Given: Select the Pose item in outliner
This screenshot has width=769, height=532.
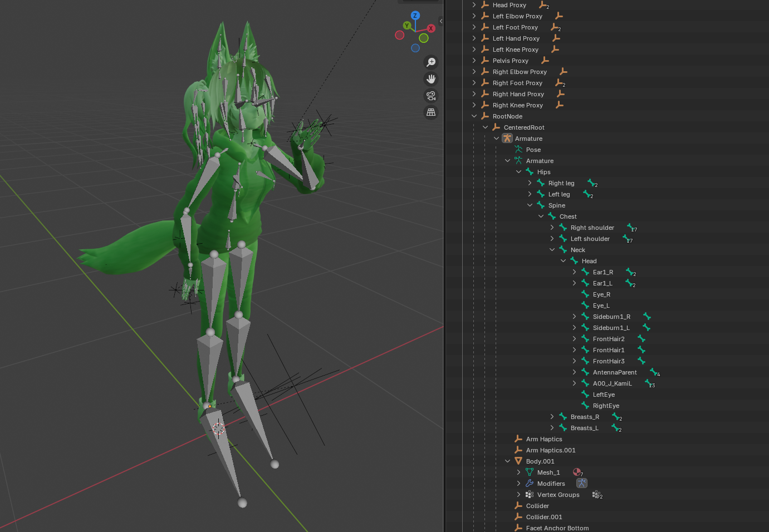Looking at the screenshot, I should (533, 150).
